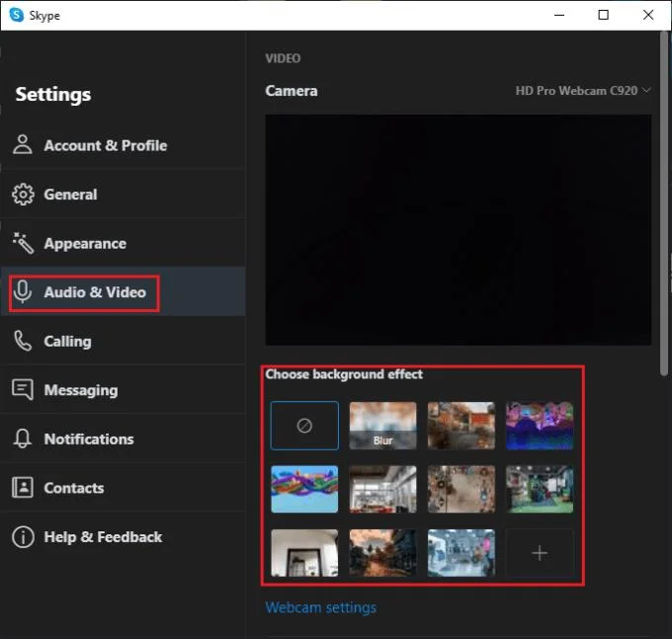Open General settings section
The width and height of the screenshot is (672, 639).
[123, 195]
